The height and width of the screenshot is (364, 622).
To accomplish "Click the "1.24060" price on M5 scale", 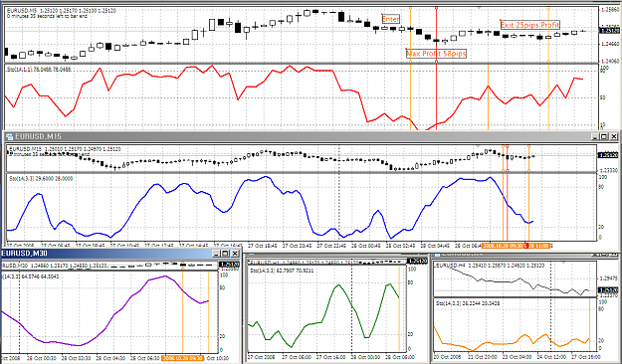I will tap(610, 62).
